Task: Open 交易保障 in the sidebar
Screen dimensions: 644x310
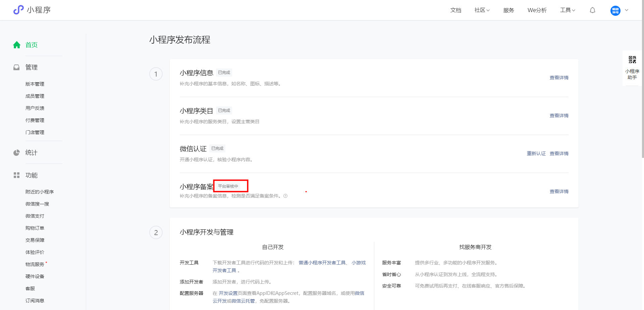Action: point(35,240)
